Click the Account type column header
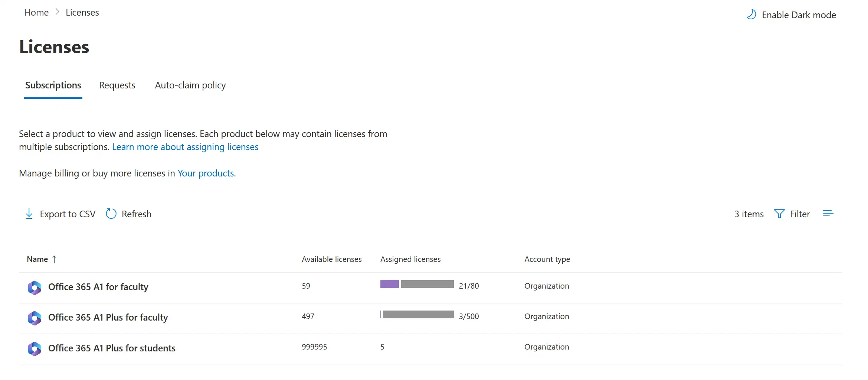This screenshot has width=868, height=380. coord(547,259)
